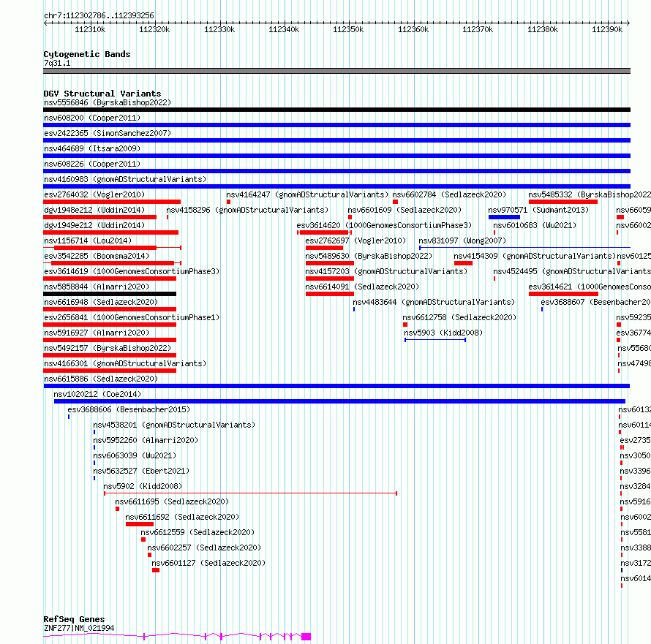Select esv3614620 (1000GenomesConsortiumPhase3) label
Viewport: 651px width, 644px height.
pyautogui.click(x=384, y=225)
